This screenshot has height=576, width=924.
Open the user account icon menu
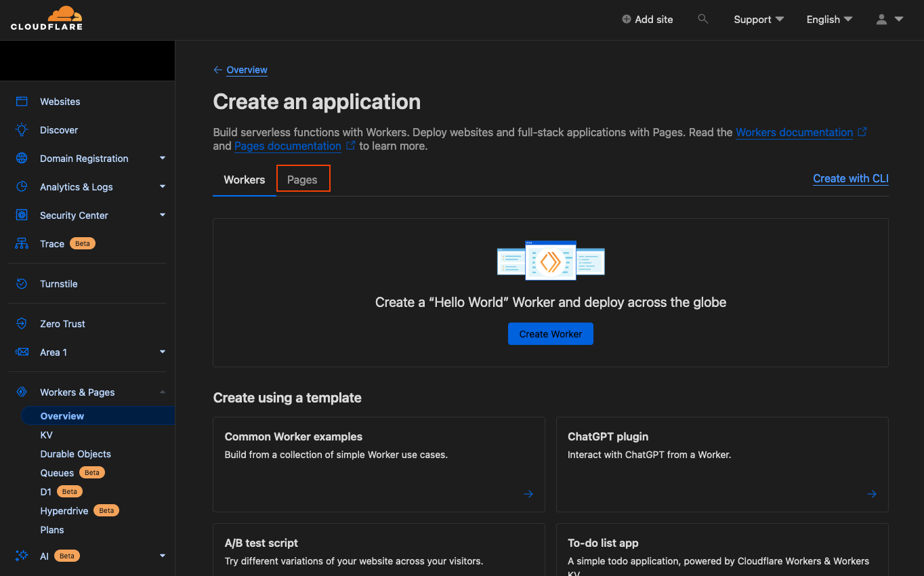click(881, 20)
